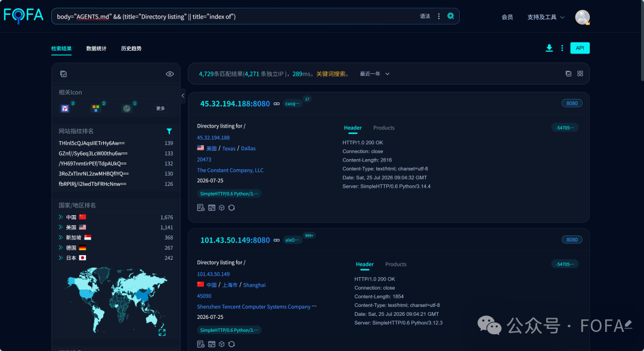Screen dimensions: 644x351
Task: Open the more options dots beside API
Action: pyautogui.click(x=562, y=48)
